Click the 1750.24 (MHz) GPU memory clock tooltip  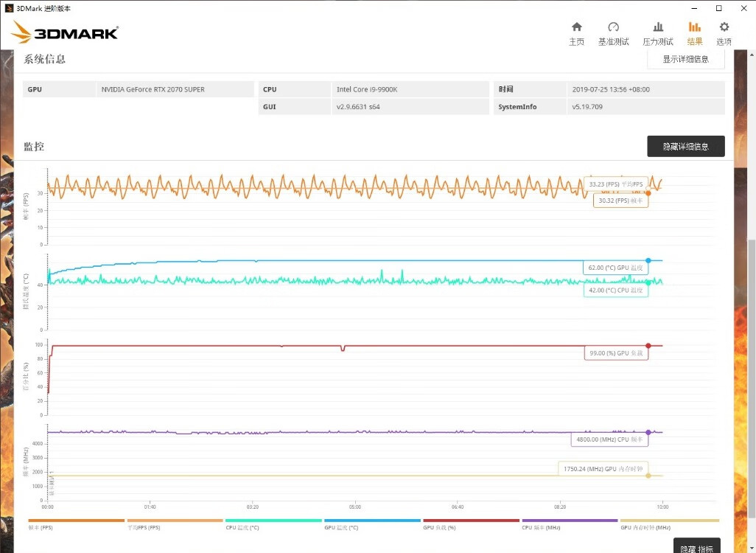pyautogui.click(x=603, y=468)
